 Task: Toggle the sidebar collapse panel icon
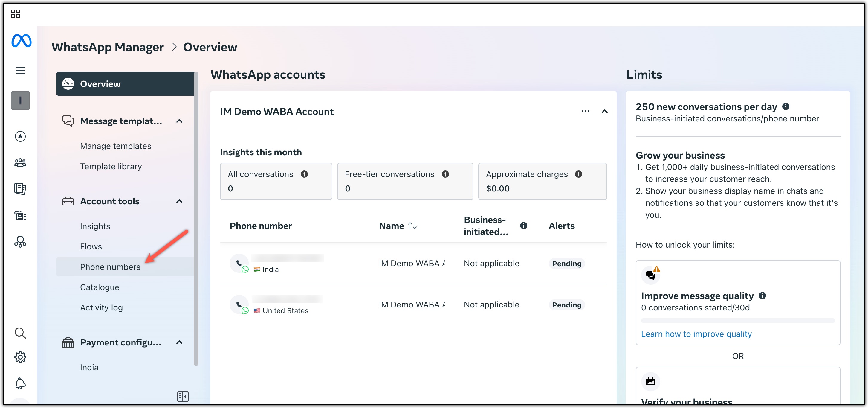point(183,396)
